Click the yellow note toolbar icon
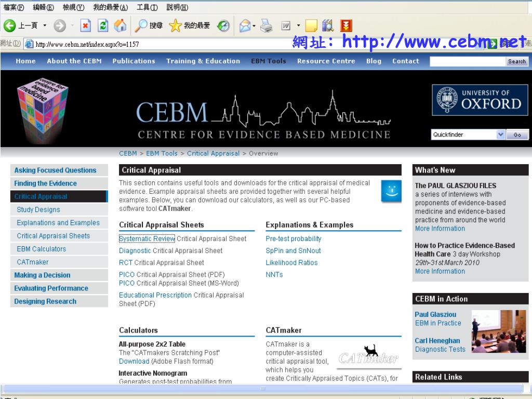 coord(312,25)
